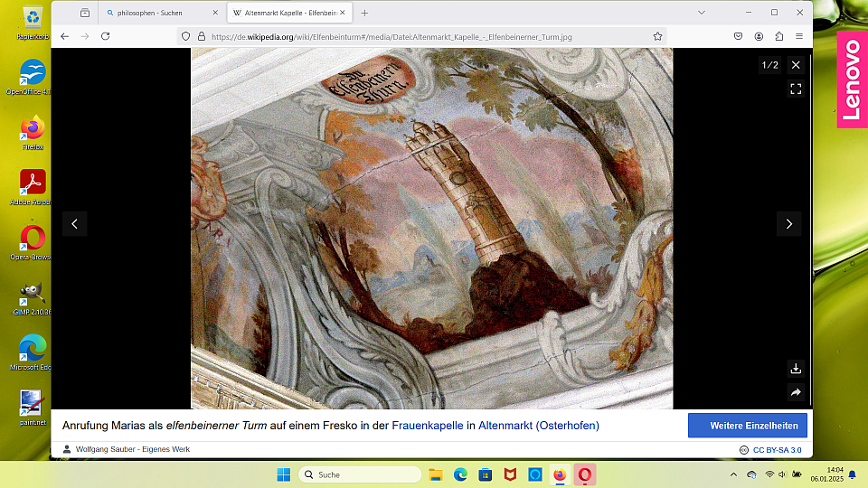The height and width of the screenshot is (488, 868).
Task: Share or embed this image
Action: point(796,392)
